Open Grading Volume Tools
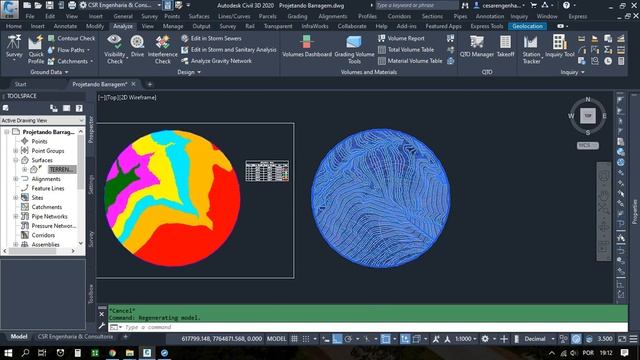Viewport: 640px width, 360px height. click(354, 49)
